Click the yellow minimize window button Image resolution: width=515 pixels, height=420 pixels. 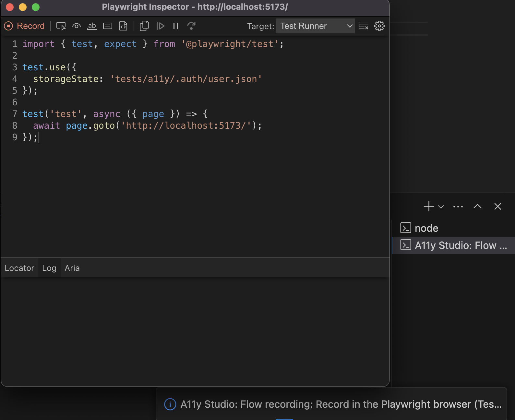23,7
